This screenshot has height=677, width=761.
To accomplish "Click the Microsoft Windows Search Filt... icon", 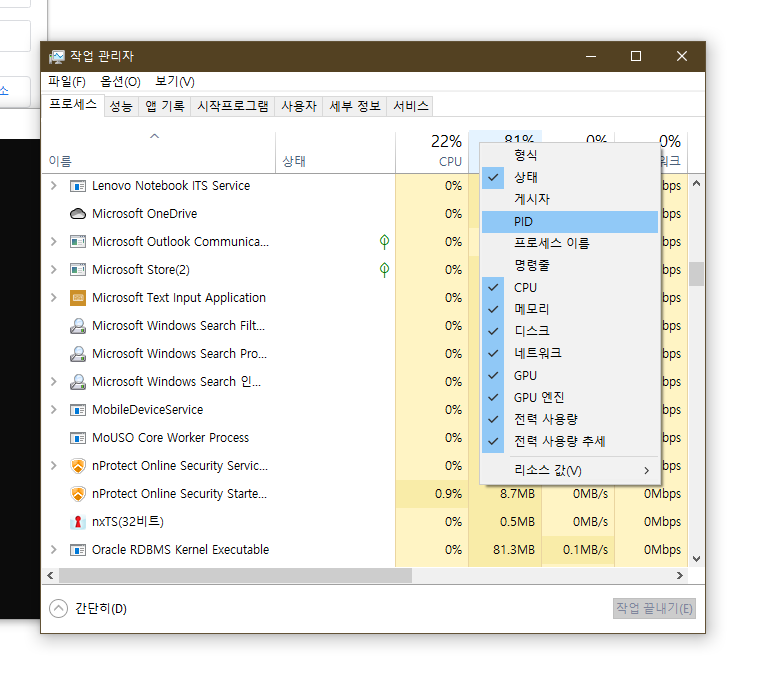I will [x=78, y=326].
